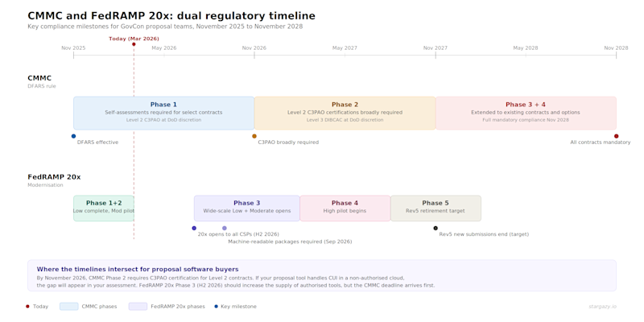Click Self-assessments required for select contracts text
Screen dimensions: 644x322
pos(163,113)
